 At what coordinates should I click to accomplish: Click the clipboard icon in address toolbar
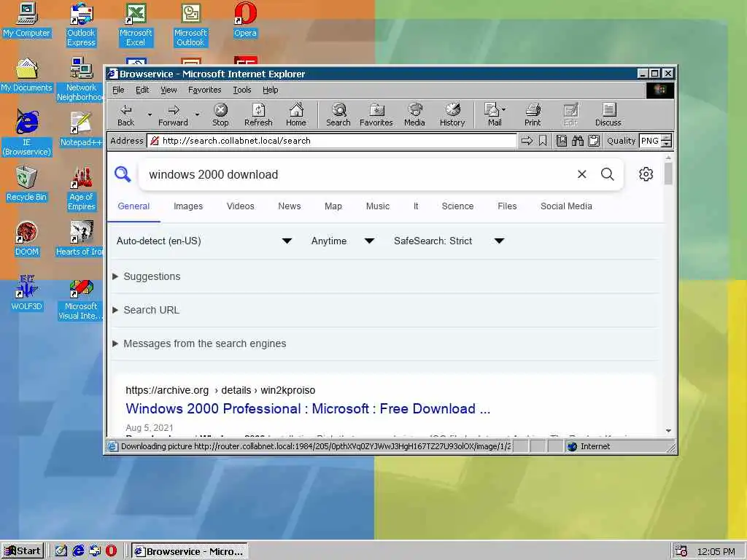594,141
